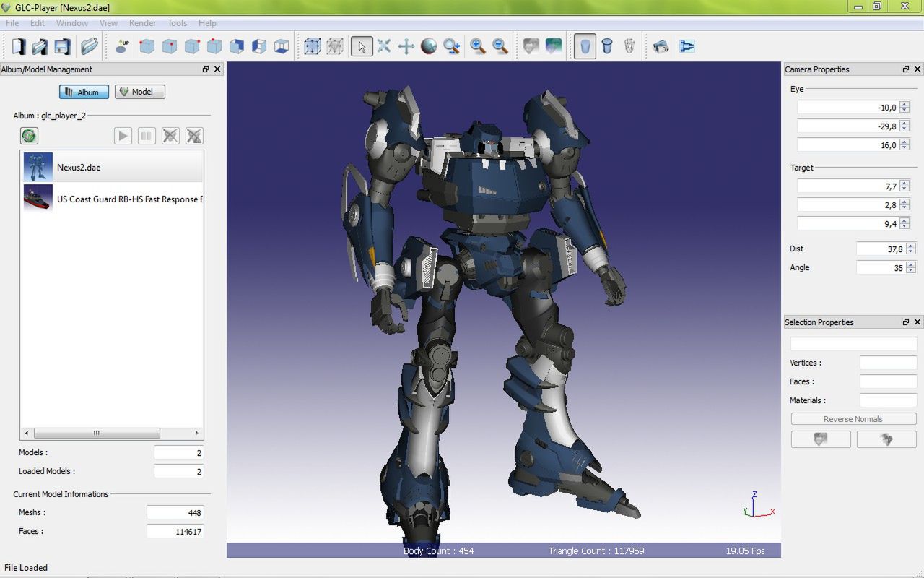Click the zoom in magnifier icon
The width and height of the screenshot is (924, 578).
[478, 46]
